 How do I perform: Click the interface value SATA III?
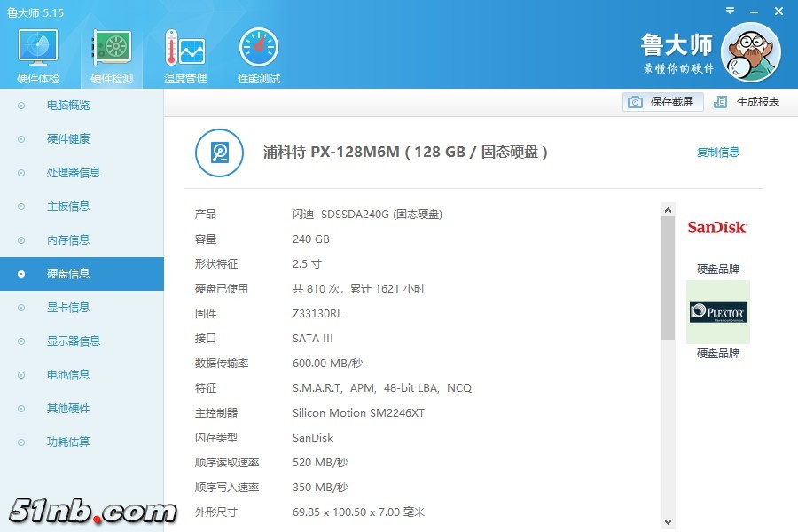[312, 339]
